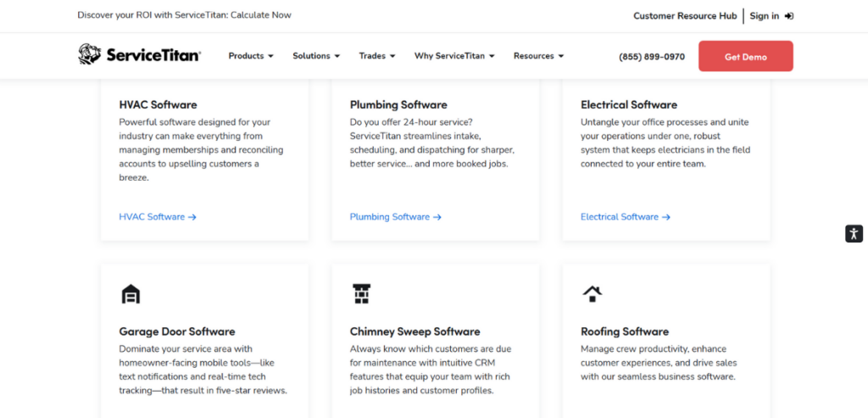The height and width of the screenshot is (418, 868).
Task: Click text 'Dominate your service area with'
Action: pyautogui.click(x=186, y=348)
